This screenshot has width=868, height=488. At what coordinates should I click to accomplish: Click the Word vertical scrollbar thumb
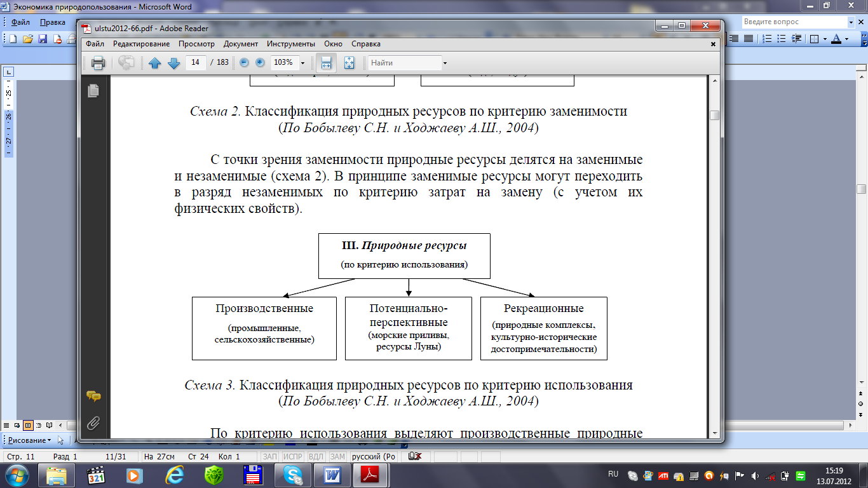pos(862,189)
